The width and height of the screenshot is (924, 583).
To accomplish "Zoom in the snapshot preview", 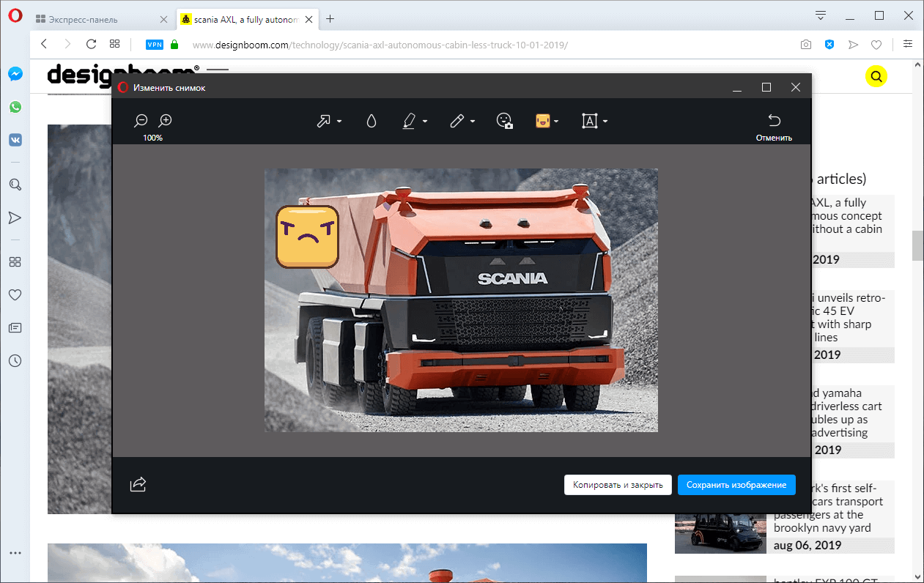I will pos(165,120).
